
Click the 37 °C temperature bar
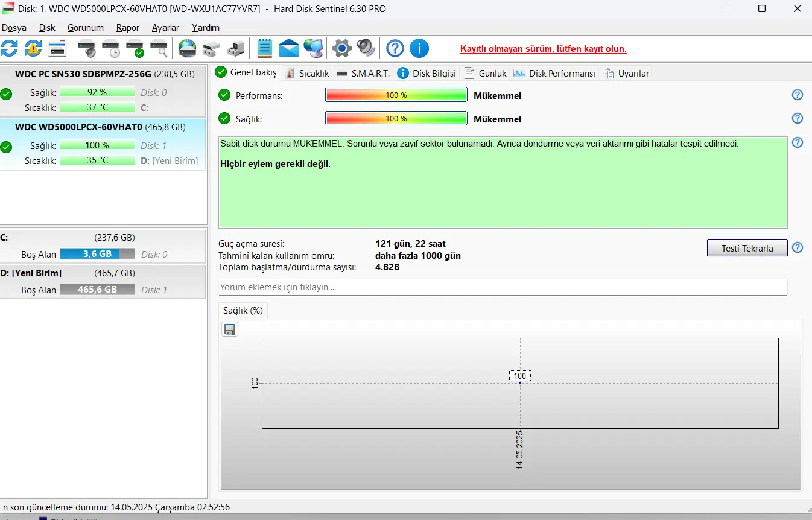click(x=97, y=107)
